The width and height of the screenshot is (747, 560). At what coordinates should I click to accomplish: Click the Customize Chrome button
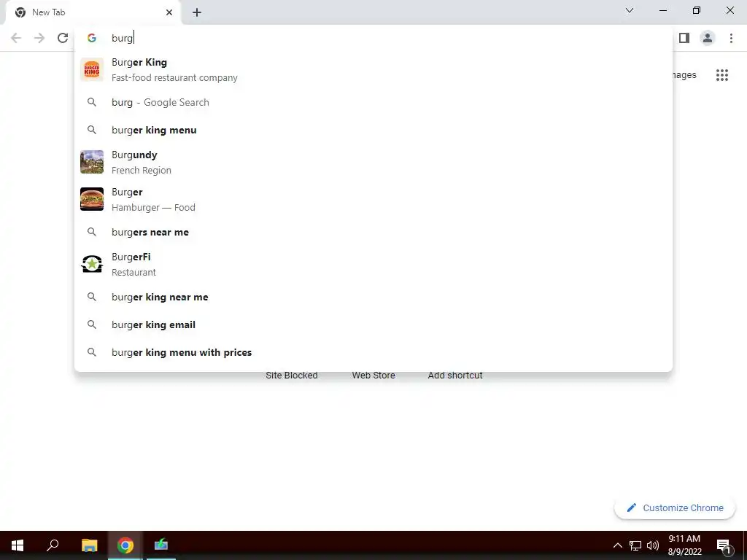pos(675,508)
